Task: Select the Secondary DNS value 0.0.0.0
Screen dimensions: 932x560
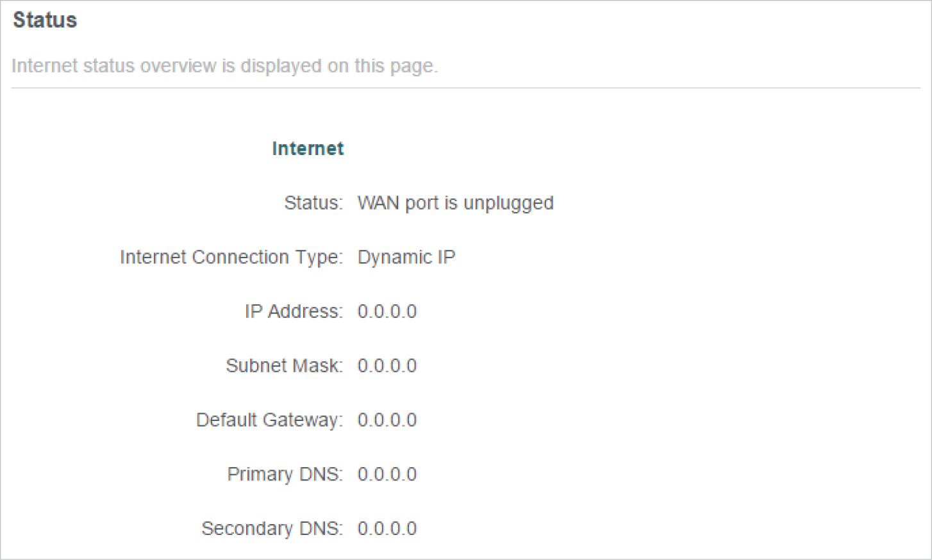Action: 387,529
